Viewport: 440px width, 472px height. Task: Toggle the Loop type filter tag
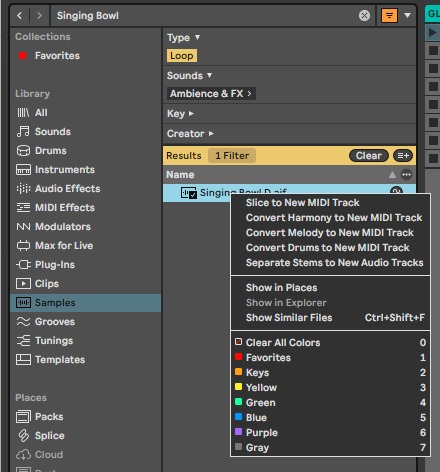click(182, 56)
